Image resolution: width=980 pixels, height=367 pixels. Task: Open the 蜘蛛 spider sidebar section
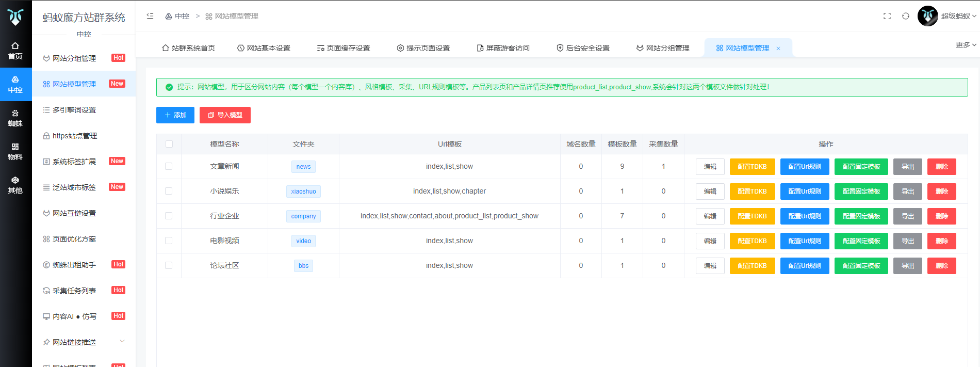tap(15, 118)
